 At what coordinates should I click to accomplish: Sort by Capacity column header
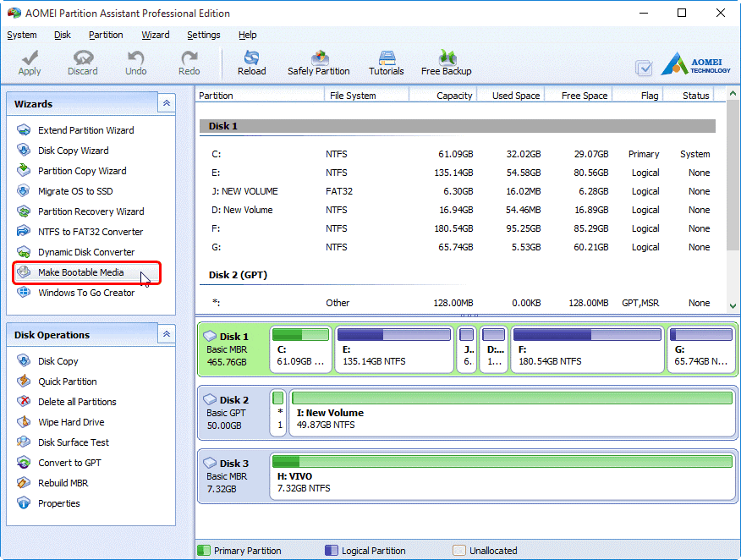[443, 96]
